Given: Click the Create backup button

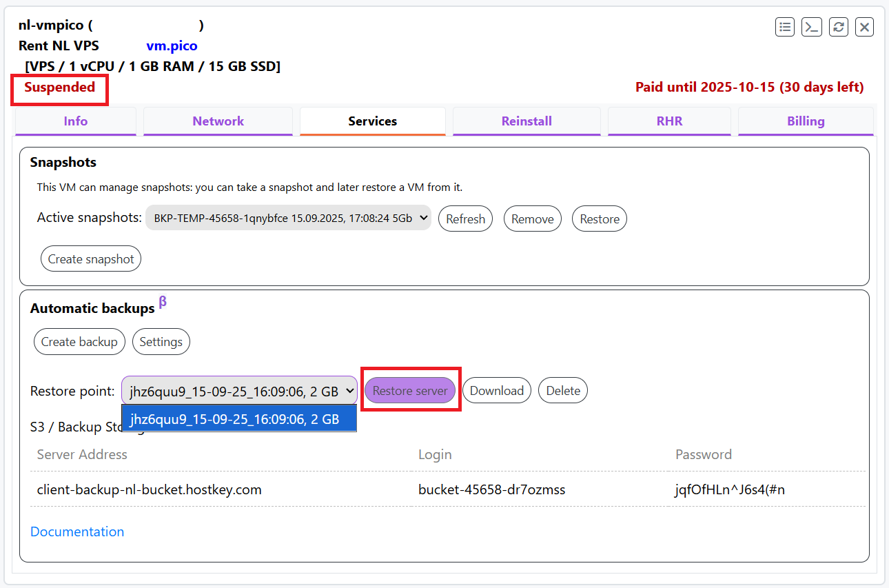Looking at the screenshot, I should [79, 342].
